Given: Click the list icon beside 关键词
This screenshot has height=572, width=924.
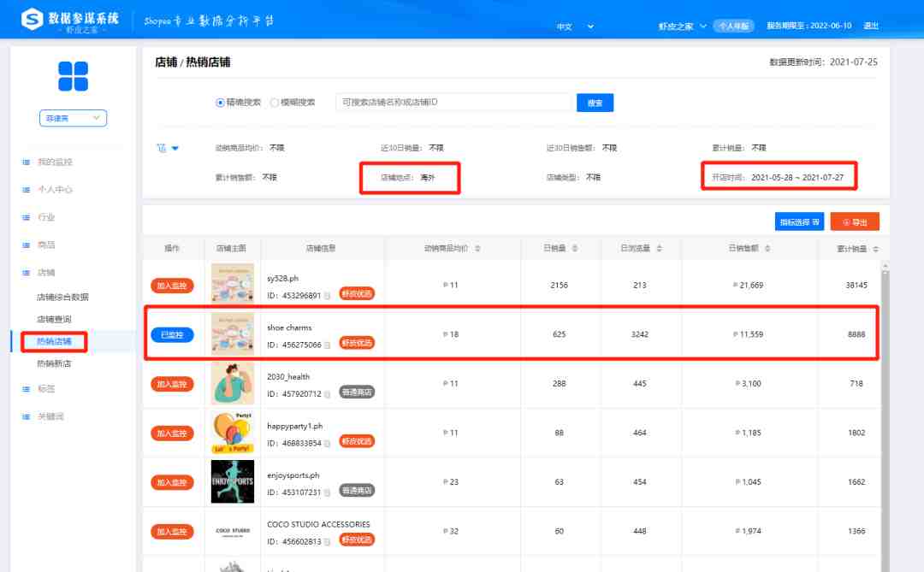Looking at the screenshot, I should (26, 416).
